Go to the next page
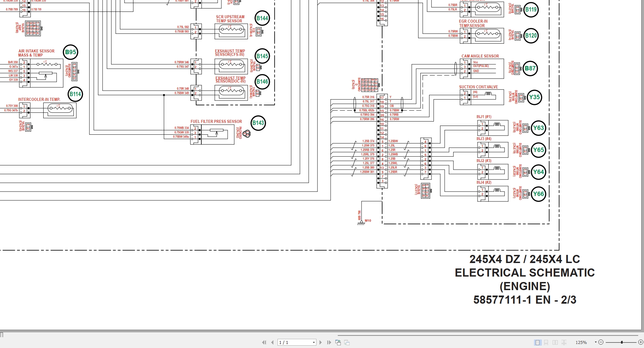Image resolution: width=644 pixels, height=348 pixels. (x=320, y=342)
